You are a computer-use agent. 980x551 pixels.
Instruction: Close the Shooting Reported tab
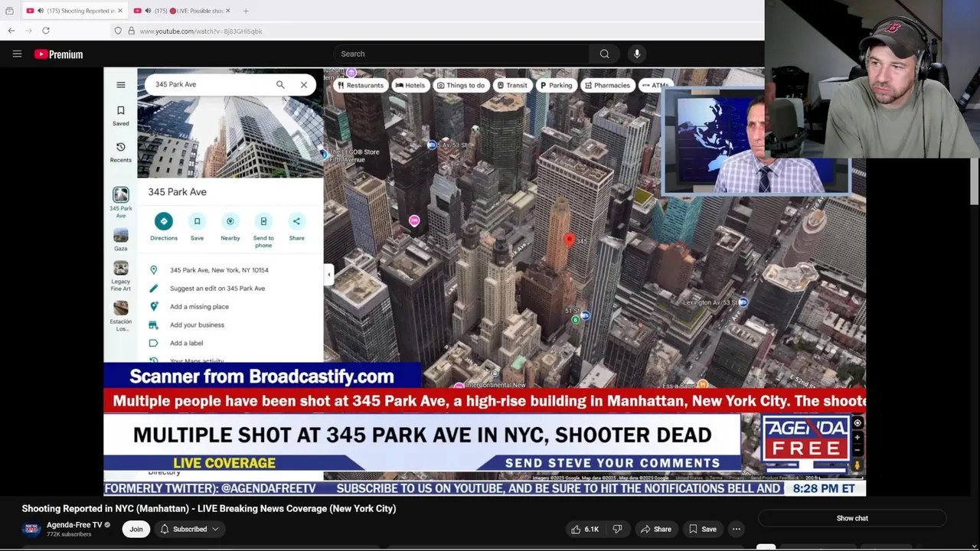(119, 11)
